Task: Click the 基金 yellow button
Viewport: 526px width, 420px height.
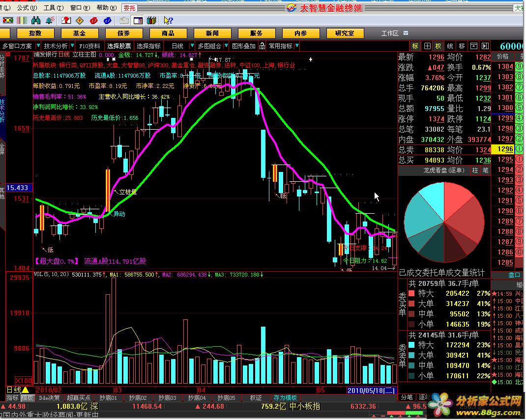Action: tap(80, 33)
